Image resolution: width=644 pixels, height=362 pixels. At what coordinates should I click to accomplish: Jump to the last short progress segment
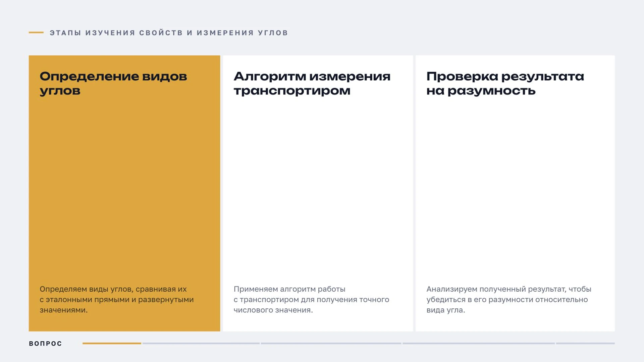coord(585,343)
